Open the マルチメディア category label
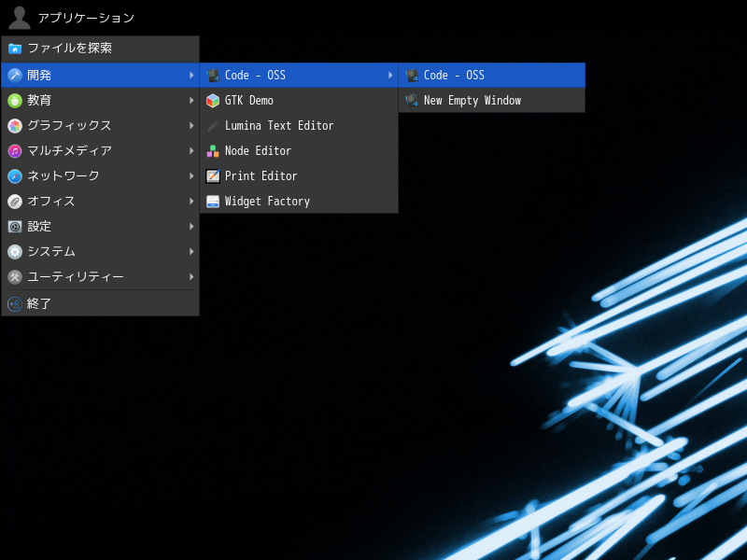Viewport: 747px width, 560px height. click(69, 151)
